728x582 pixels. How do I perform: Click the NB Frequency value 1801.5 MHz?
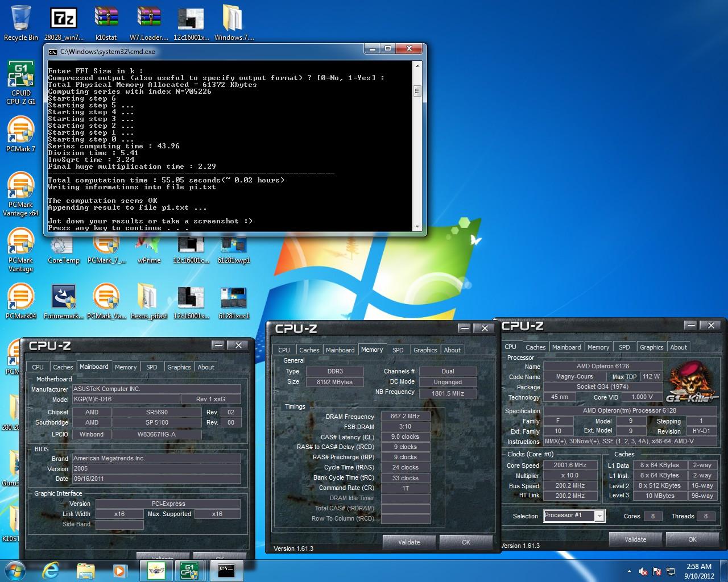(448, 393)
